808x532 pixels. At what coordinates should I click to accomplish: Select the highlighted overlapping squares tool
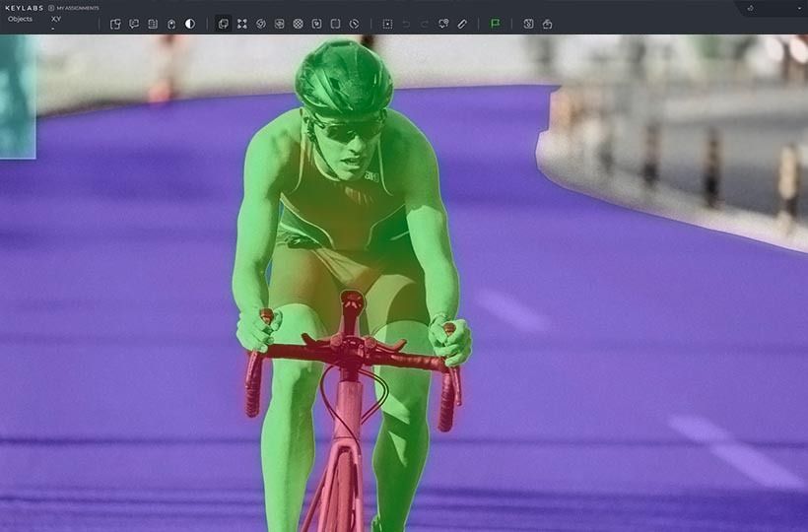coord(223,24)
